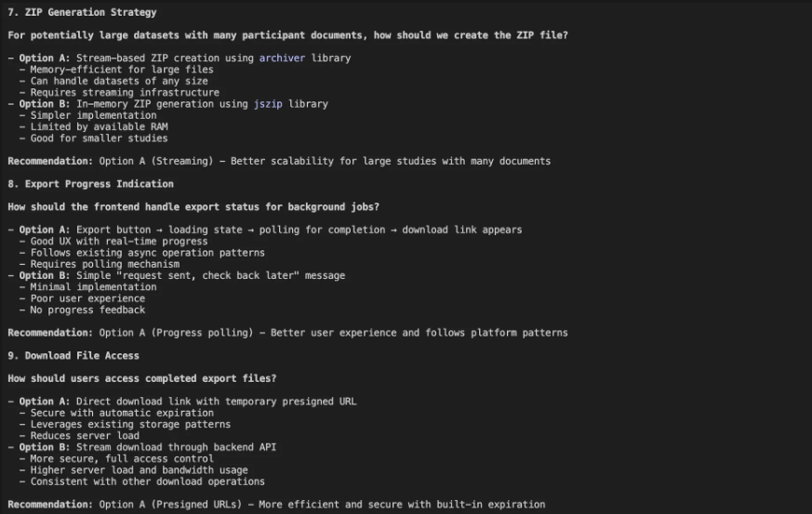Screen dimensions: 812x514
Task: Select the Export button loading state Option A line
Action: (x=270, y=230)
